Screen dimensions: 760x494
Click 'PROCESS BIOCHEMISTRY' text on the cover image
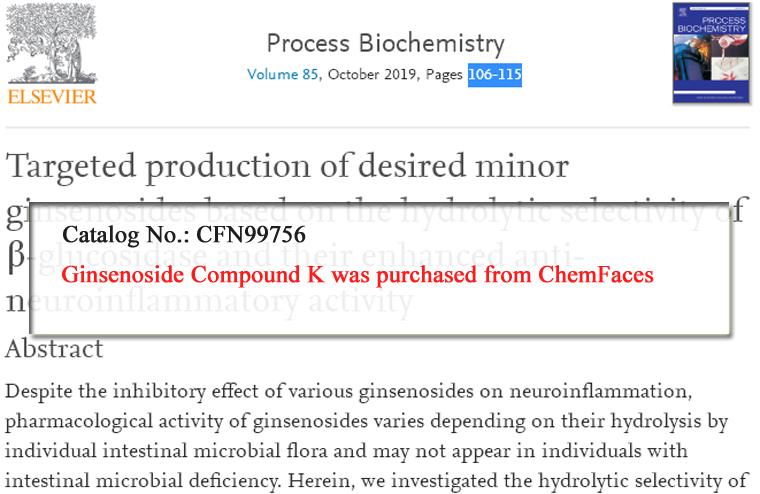(712, 24)
